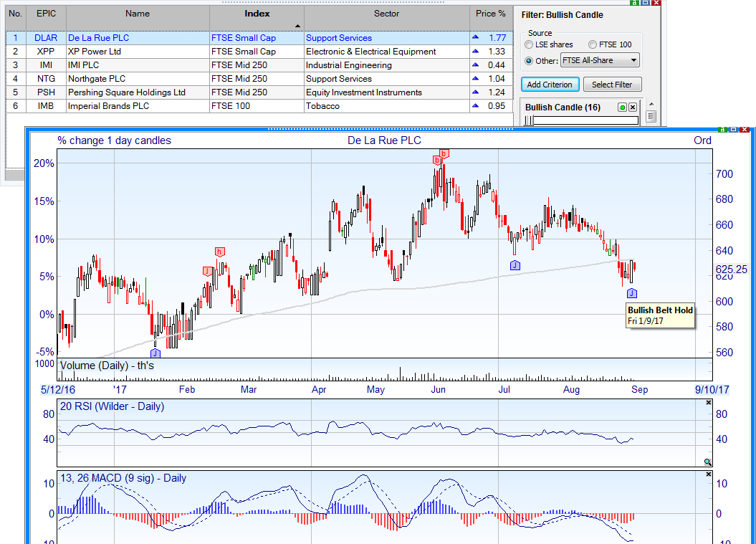The width and height of the screenshot is (756, 544).
Task: Click the criteria list scrollbar thumb
Action: click(651, 116)
